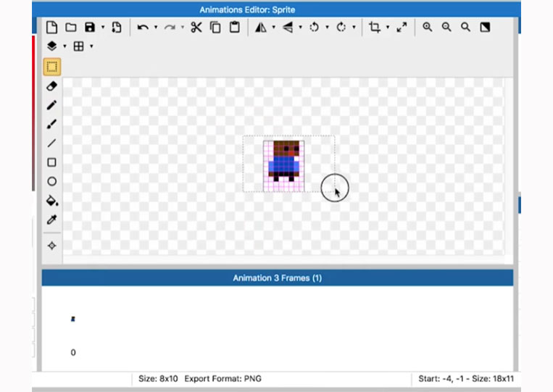
Task: Select the eyedropper color picker tool
Action: [52, 220]
